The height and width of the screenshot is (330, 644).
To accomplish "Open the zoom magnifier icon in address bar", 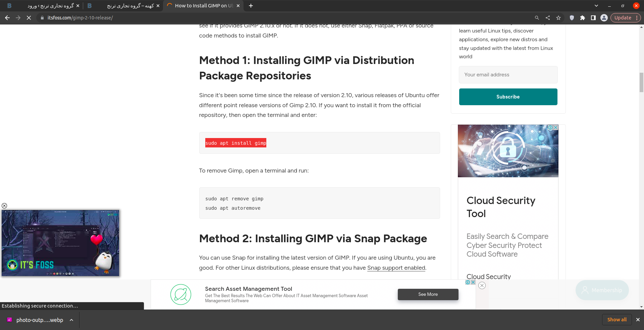I will click(537, 18).
